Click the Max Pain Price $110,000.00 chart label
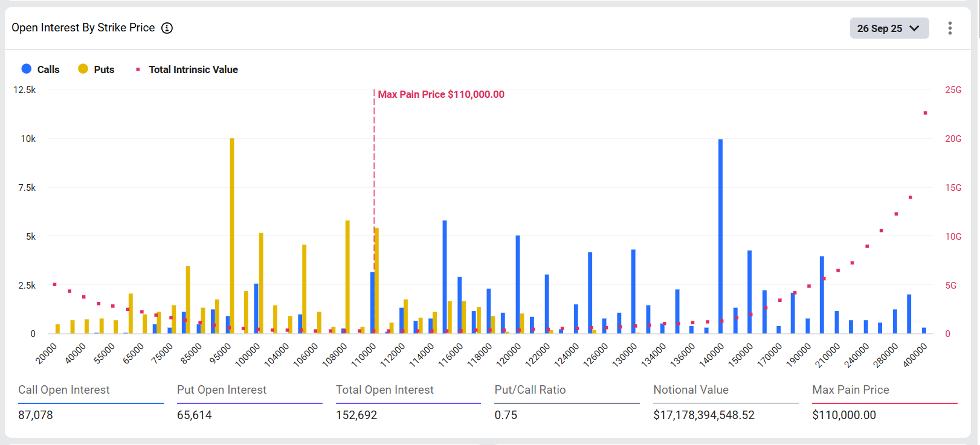 tap(441, 94)
